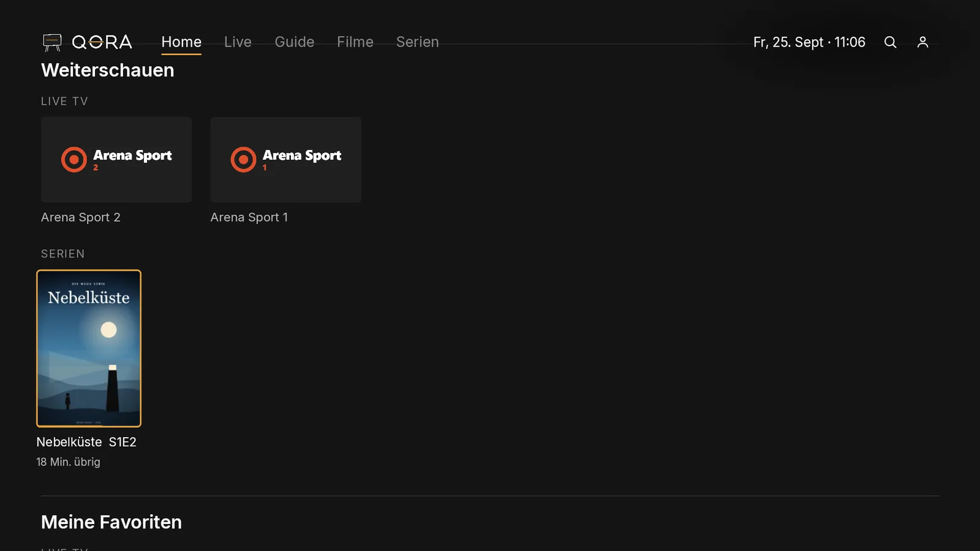This screenshot has height=551, width=980.
Task: Open the search magnifier icon
Action: pos(890,42)
